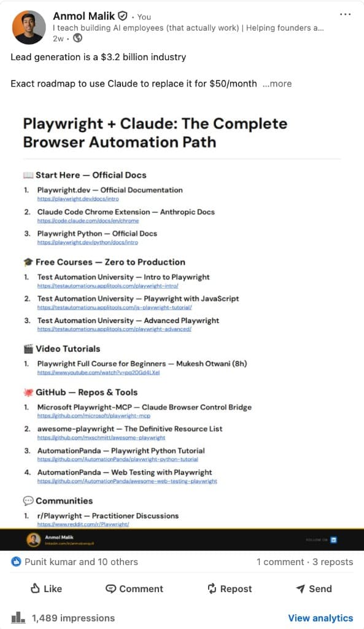This screenshot has height=629, width=364.
Task: Open the applitools playwright-intro link
Action: [108, 286]
